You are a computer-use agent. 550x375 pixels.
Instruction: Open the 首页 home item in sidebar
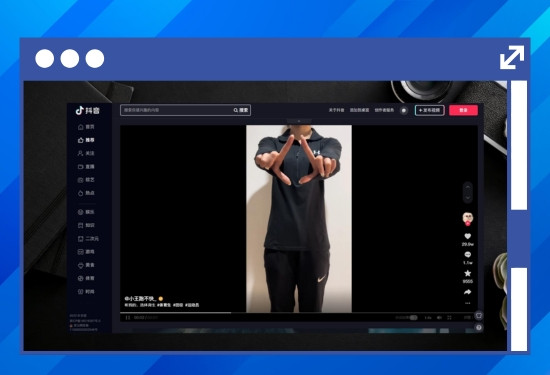tap(86, 127)
